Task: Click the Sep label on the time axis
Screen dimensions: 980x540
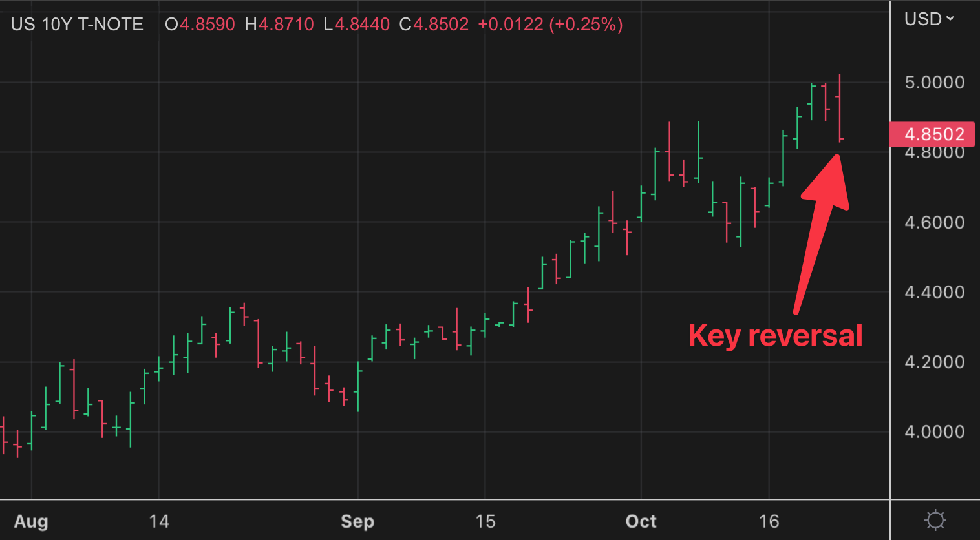Action: tap(357, 521)
